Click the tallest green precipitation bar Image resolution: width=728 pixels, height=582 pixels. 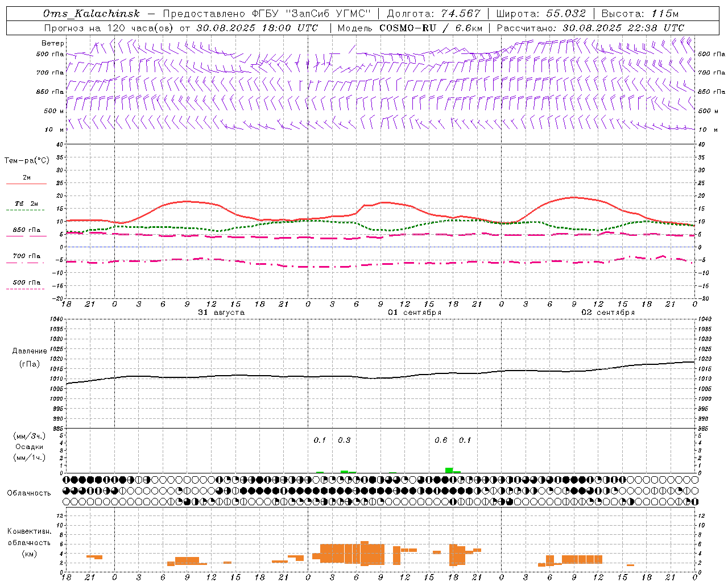tap(449, 470)
